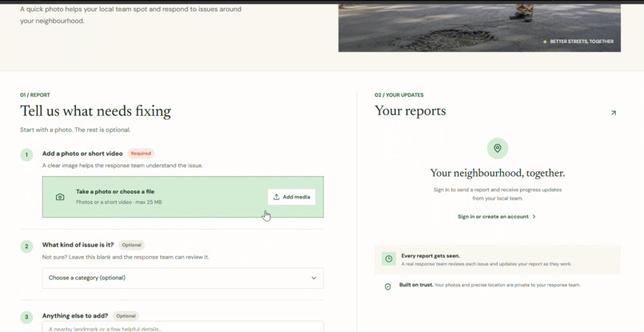Click Optional tag next to Anything else to add
The image size is (644, 332).
[x=125, y=316]
